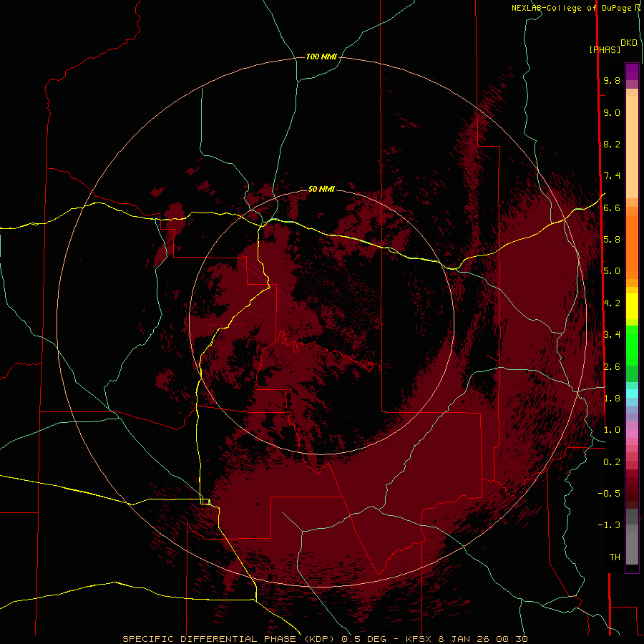Click the 6.6 value on the color scale

(x=612, y=208)
